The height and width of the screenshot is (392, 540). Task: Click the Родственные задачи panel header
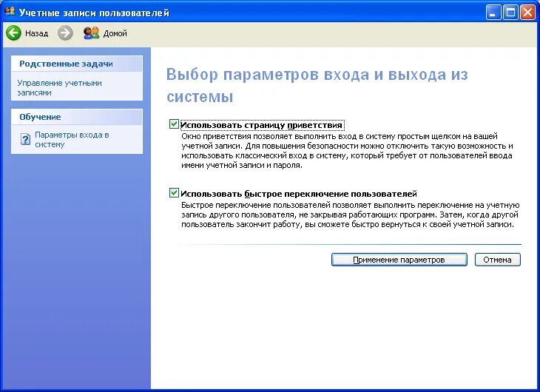(x=77, y=64)
